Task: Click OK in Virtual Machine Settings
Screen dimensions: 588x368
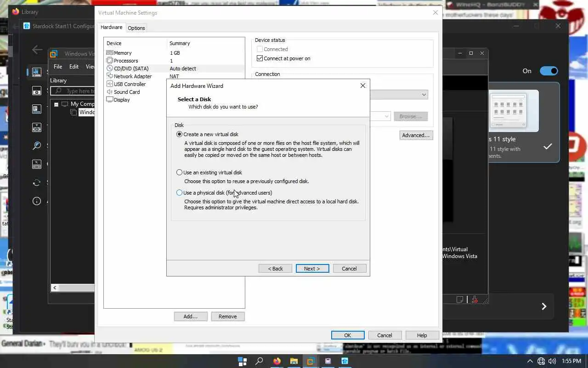Action: click(348, 335)
